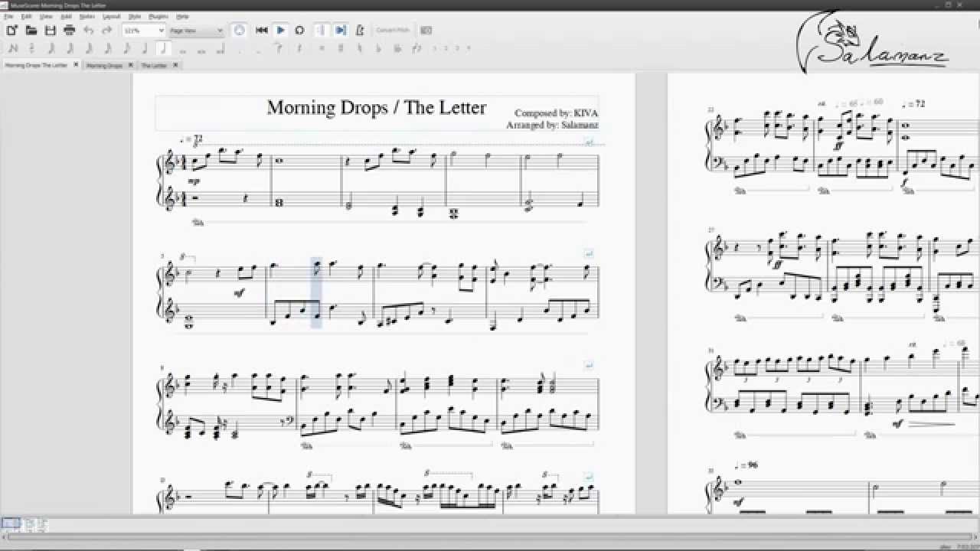Image resolution: width=980 pixels, height=551 pixels.
Task: Select eighth note duration
Action: coord(126,48)
